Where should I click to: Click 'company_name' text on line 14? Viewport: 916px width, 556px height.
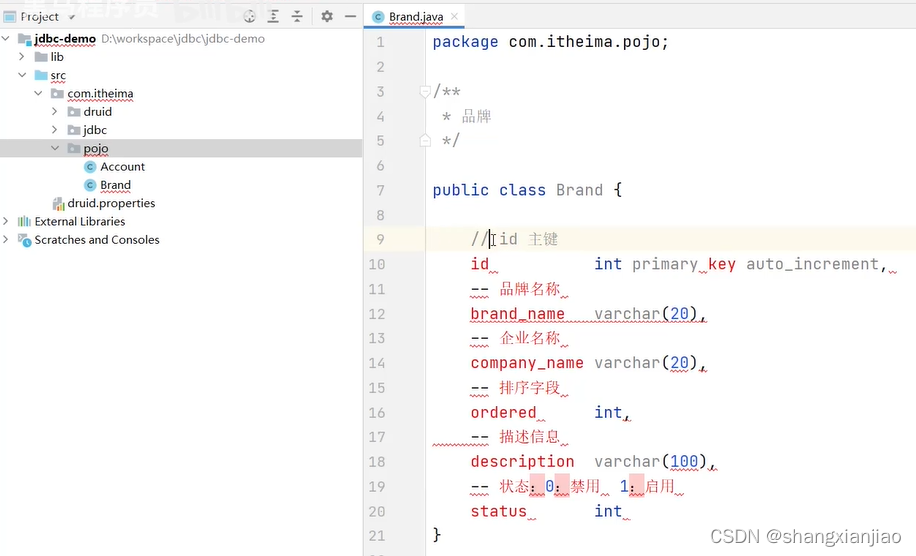coord(527,363)
